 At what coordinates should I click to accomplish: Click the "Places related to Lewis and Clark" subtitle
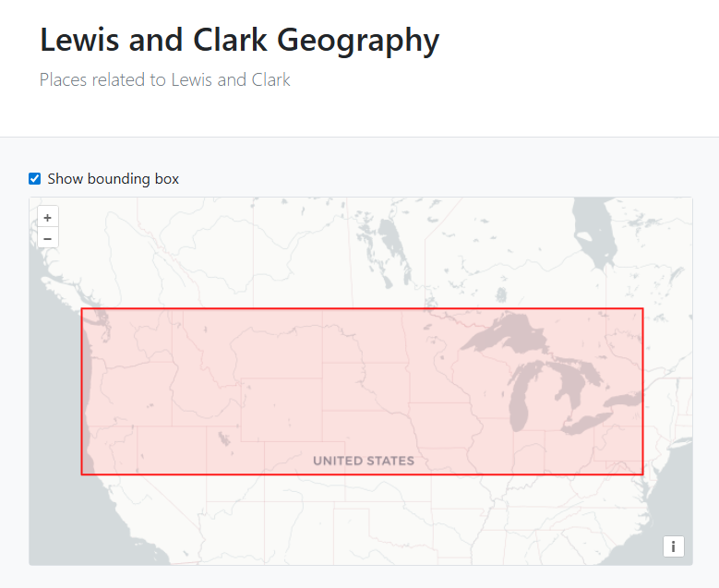(x=164, y=80)
